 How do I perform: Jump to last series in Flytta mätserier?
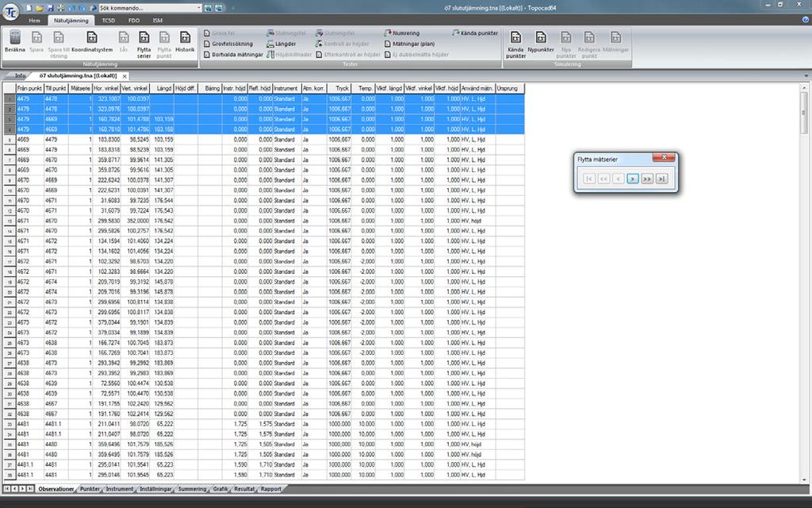pos(661,179)
